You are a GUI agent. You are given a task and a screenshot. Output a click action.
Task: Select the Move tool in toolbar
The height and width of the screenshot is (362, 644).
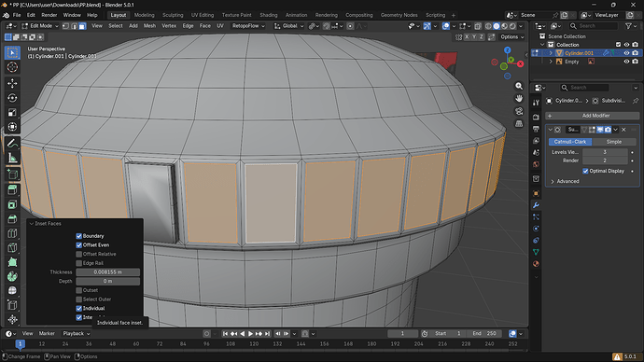(12, 83)
